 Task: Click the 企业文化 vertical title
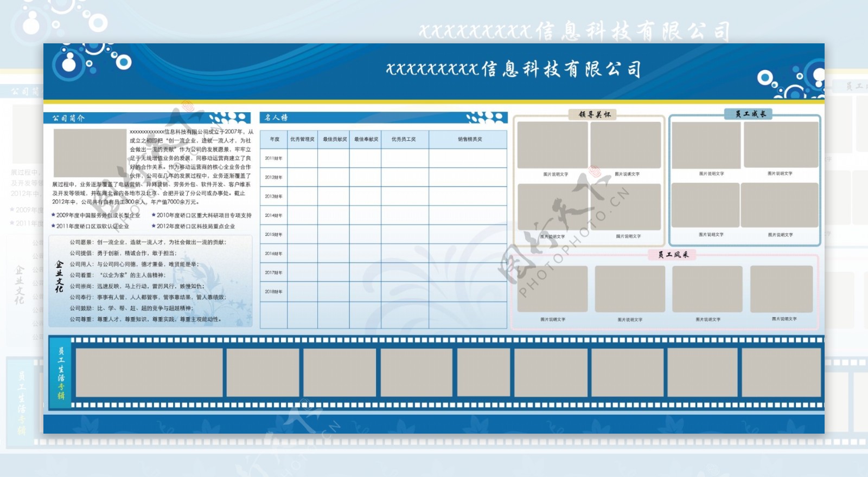pos(59,276)
